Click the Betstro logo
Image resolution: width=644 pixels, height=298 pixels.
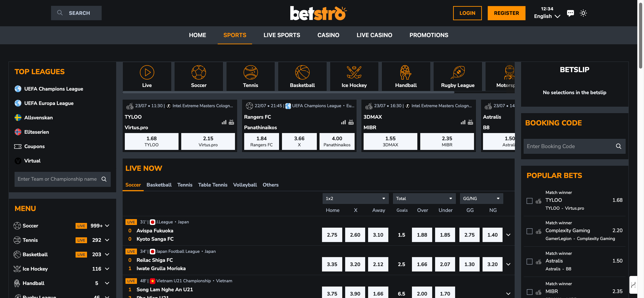tap(318, 13)
